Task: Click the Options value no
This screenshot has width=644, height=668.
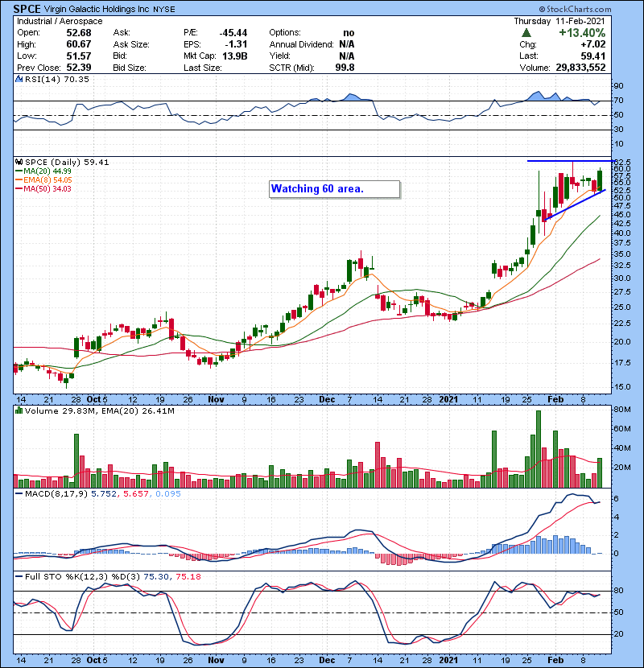Action: 349,33
